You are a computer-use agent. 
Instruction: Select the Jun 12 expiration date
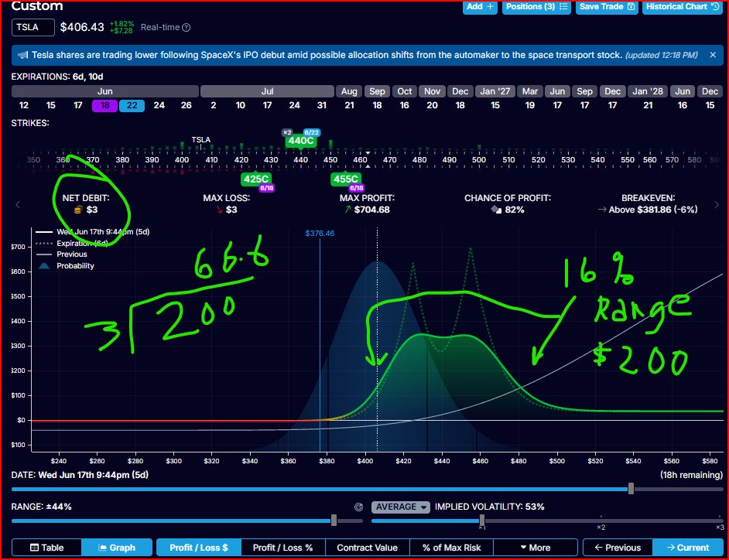(24, 105)
